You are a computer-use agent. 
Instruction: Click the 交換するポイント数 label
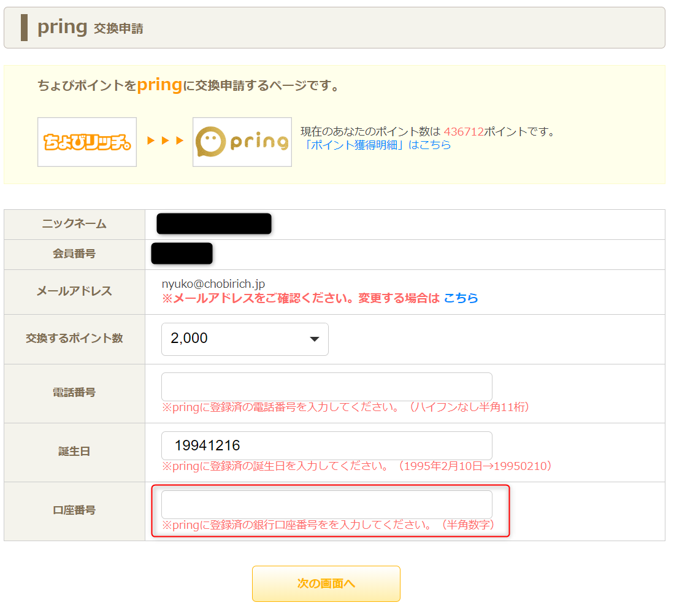tap(74, 338)
